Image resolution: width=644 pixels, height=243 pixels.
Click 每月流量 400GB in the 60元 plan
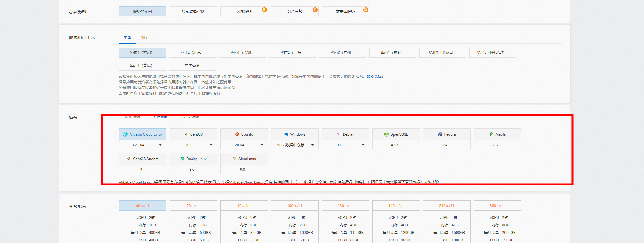[x=145, y=233]
